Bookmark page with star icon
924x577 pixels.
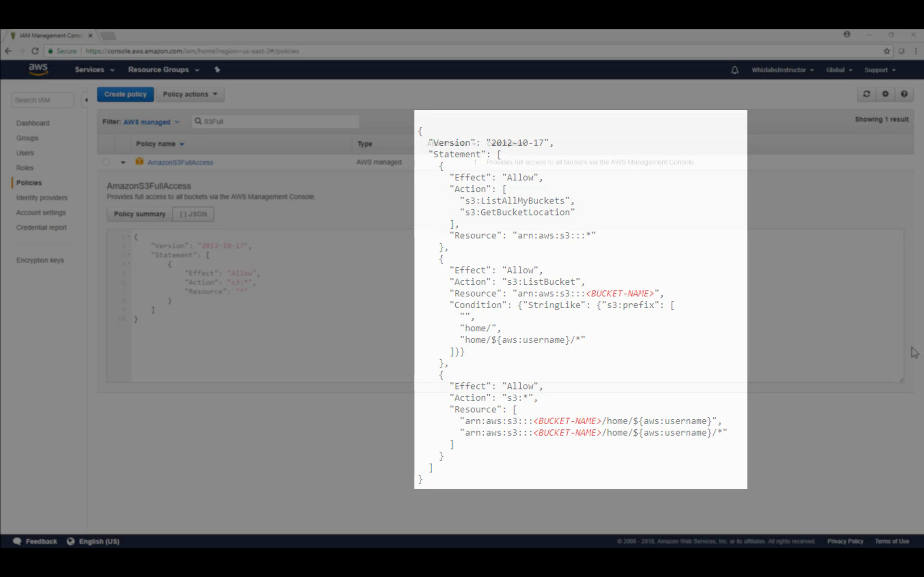coord(887,51)
